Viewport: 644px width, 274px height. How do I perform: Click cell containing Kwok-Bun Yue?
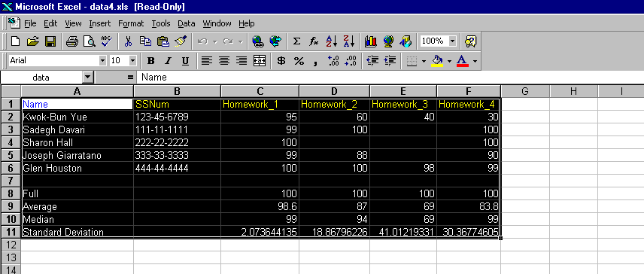coord(77,117)
